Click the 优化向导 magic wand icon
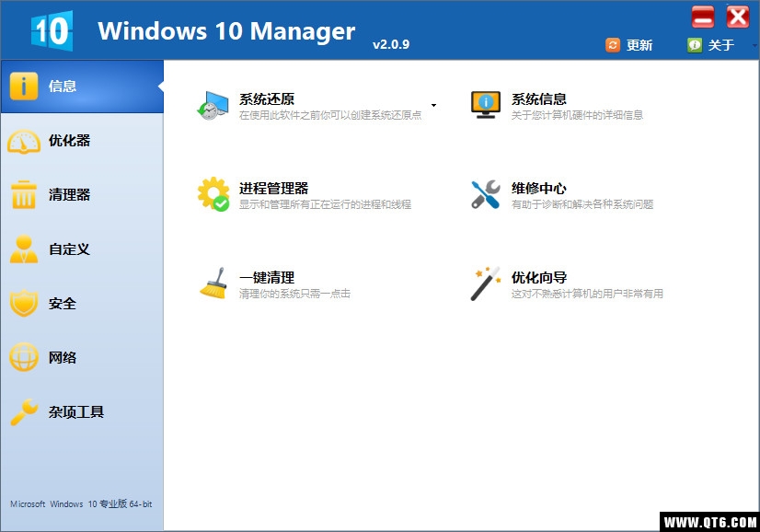Viewport: 760px width, 532px height. pyautogui.click(x=485, y=283)
